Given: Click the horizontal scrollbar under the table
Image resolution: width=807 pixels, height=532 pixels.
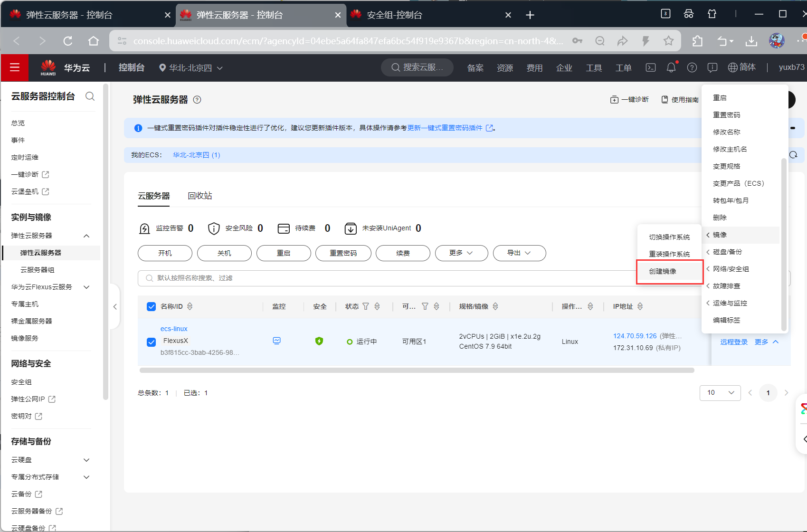Looking at the screenshot, I should pos(416,370).
